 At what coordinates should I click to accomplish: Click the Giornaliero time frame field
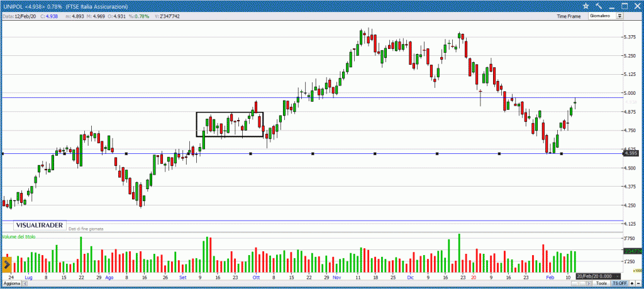pyautogui.click(x=602, y=16)
